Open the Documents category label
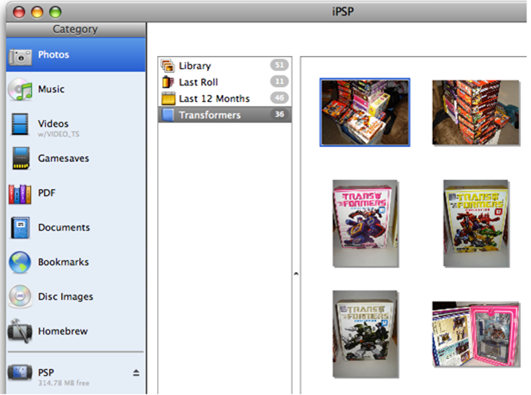The width and height of the screenshot is (531, 395). click(64, 227)
